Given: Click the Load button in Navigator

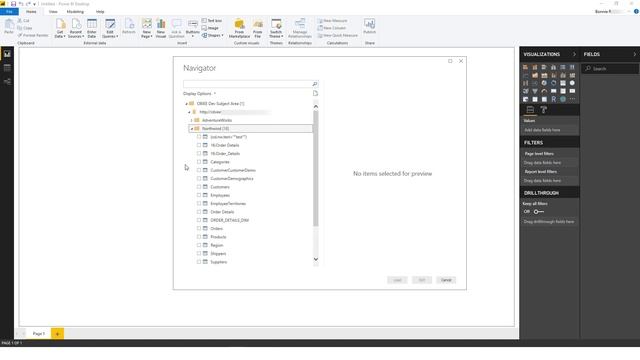Looking at the screenshot, I should pyautogui.click(x=397, y=280).
